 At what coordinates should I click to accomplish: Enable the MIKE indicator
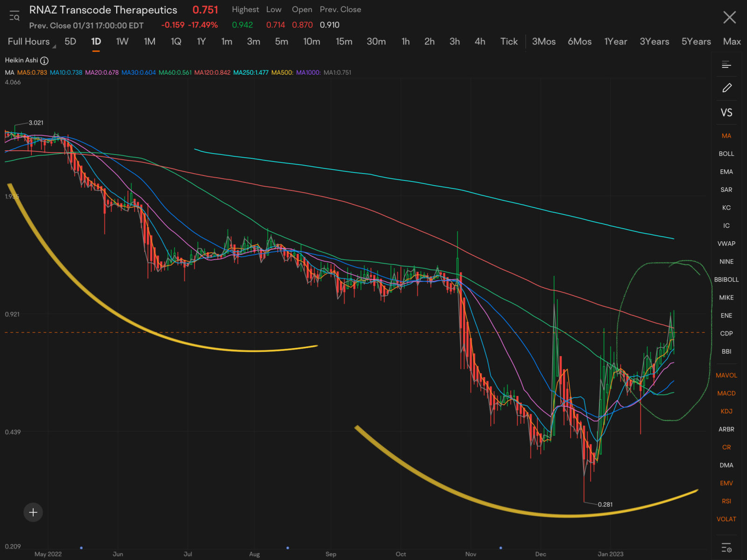(x=726, y=297)
